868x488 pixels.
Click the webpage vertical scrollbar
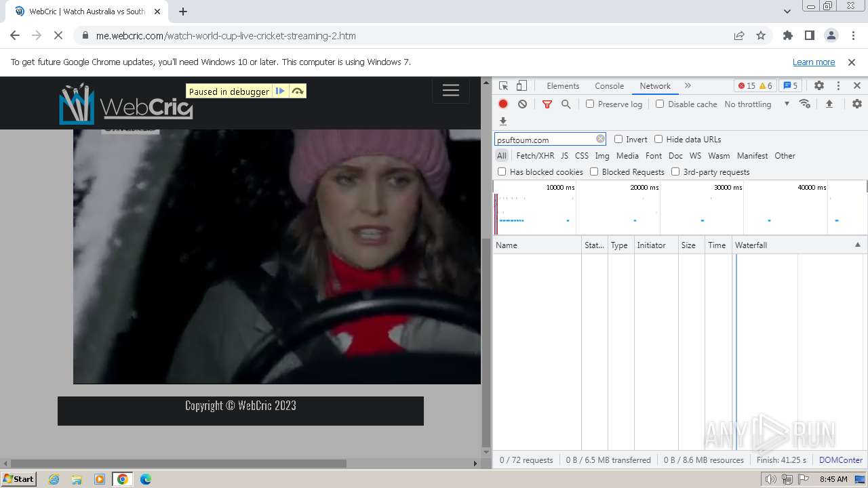(x=486, y=342)
